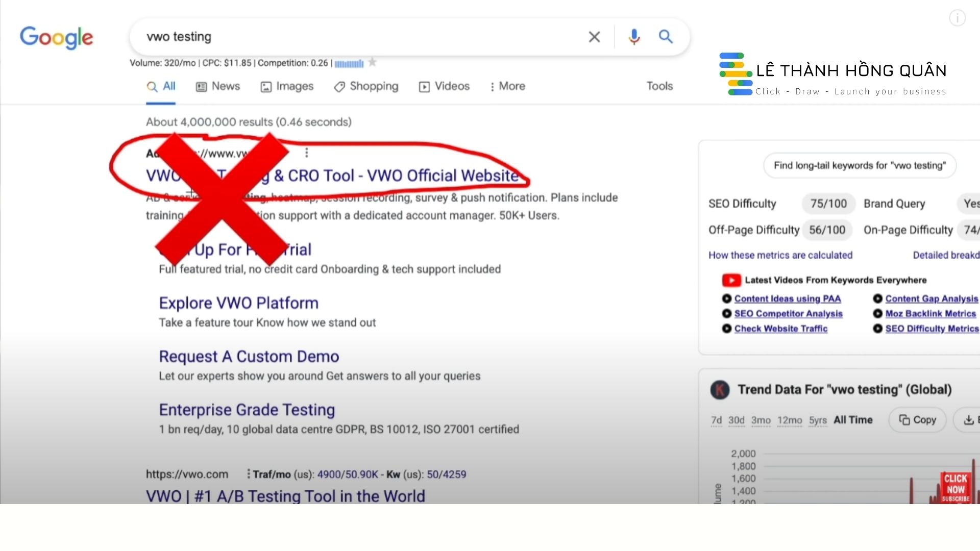Screen dimensions: 980x551
Task: Expand the Detailed breakdown of difficulty metrics
Action: pos(947,255)
